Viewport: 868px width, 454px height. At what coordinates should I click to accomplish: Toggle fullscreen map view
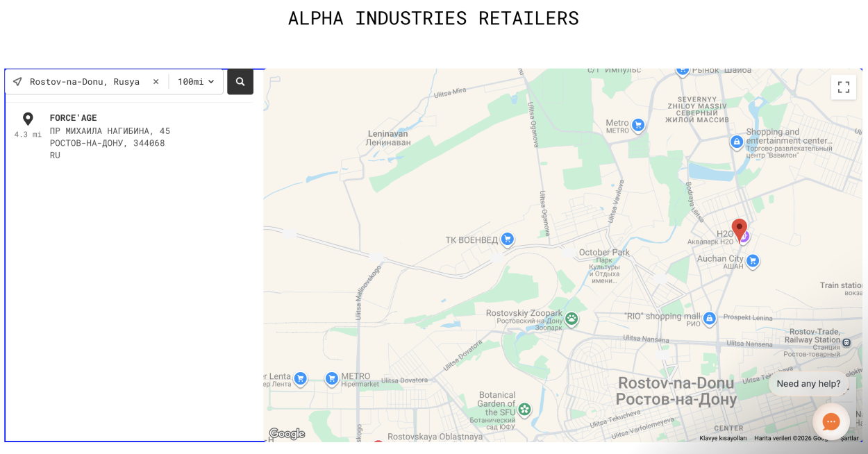pyautogui.click(x=844, y=87)
